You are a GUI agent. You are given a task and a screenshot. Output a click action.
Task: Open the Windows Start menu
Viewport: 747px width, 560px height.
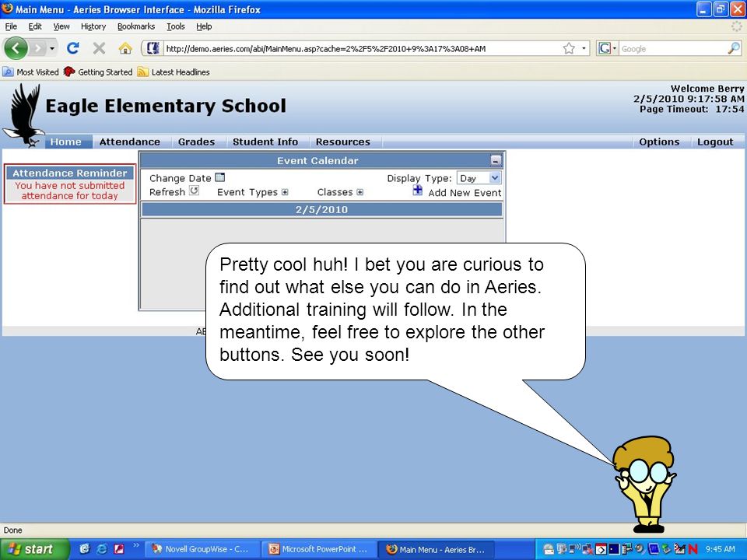pyautogui.click(x=34, y=549)
